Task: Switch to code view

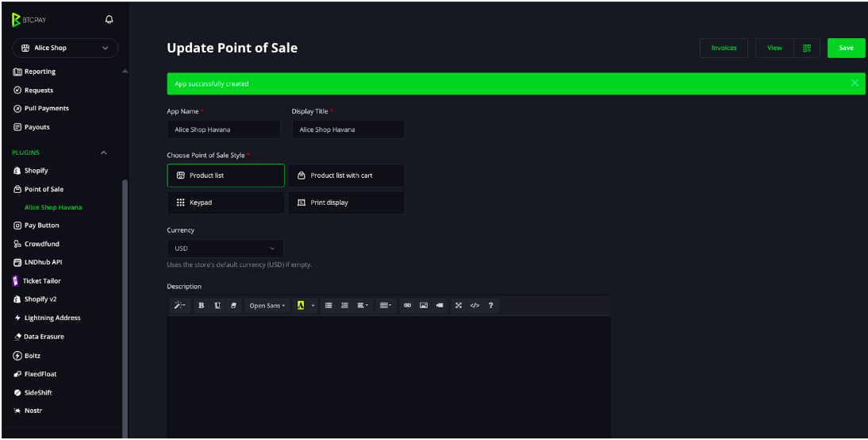Action: pos(474,305)
